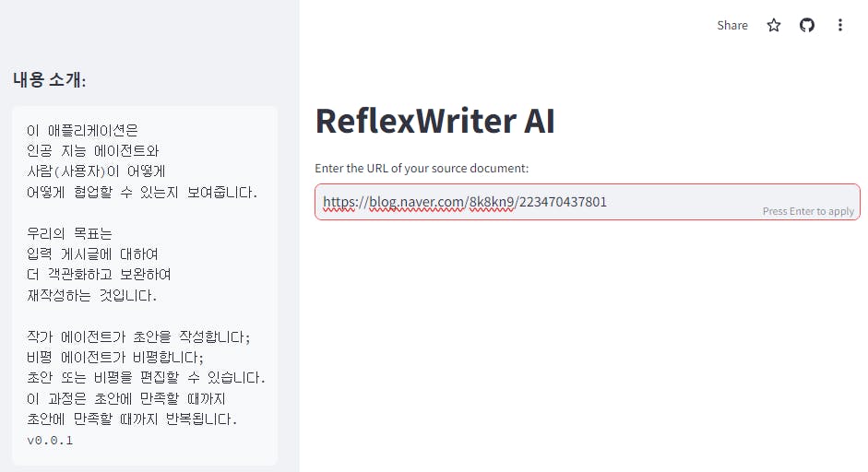This screenshot has width=868, height=472.
Task: Click the "우리의 목표는" line
Action: click(69, 233)
